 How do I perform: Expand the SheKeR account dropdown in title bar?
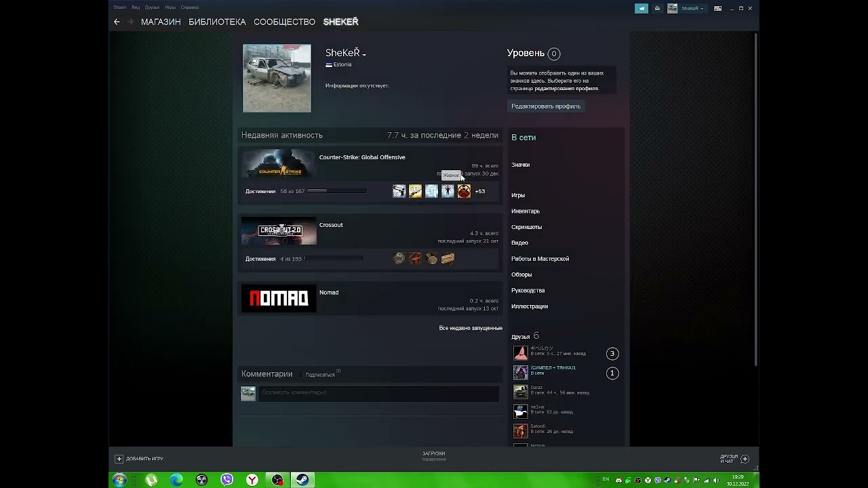click(x=686, y=8)
